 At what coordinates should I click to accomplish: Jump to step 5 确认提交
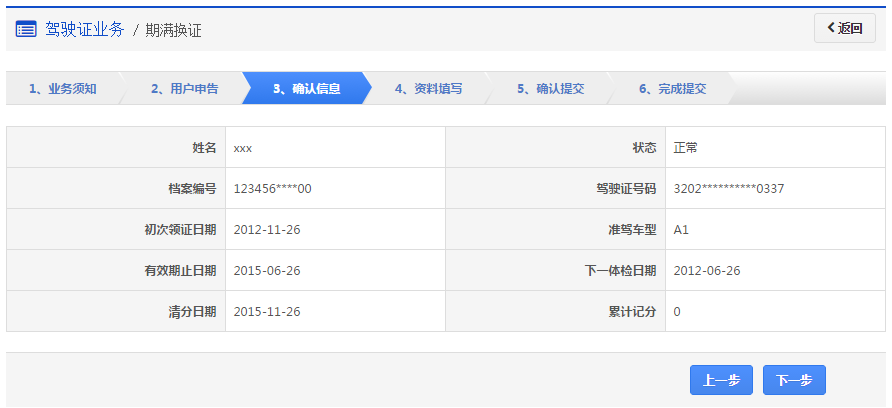[x=550, y=88]
